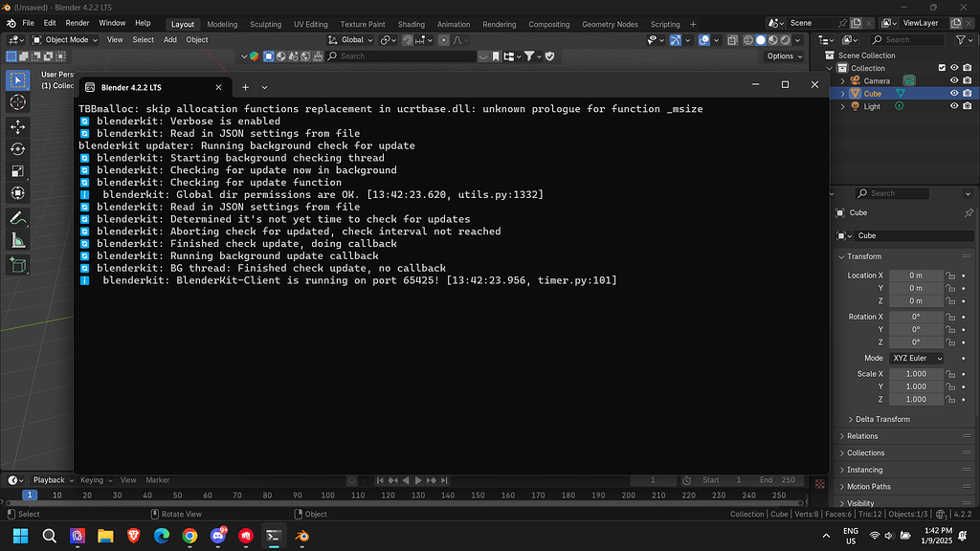Toggle lock on Location X

950,275
